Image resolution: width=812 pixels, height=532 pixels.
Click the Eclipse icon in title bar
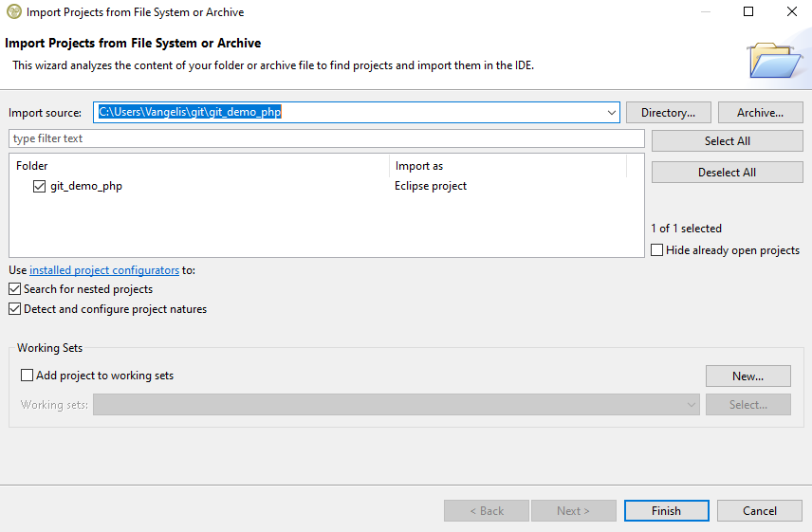pos(13,12)
